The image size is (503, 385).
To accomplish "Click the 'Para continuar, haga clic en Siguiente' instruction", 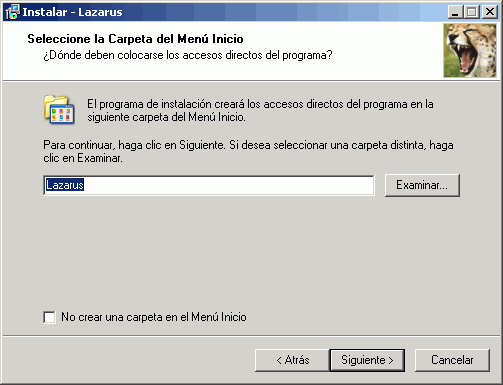I will coord(134,145).
